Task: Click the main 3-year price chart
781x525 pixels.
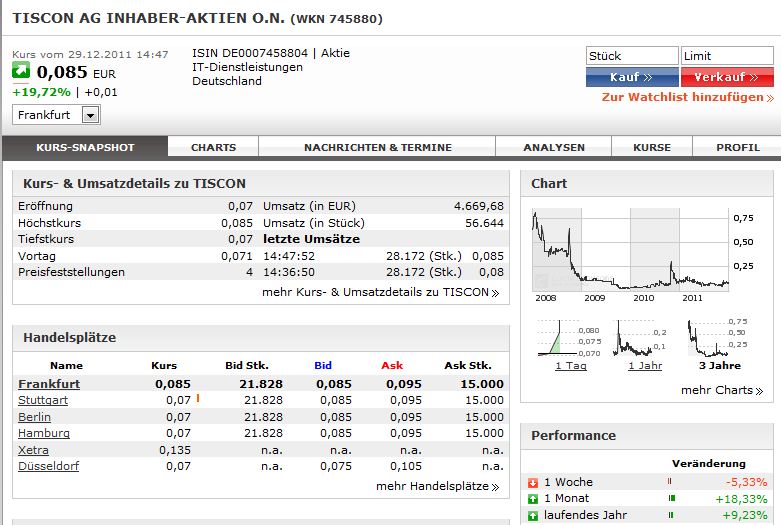Action: pos(631,250)
